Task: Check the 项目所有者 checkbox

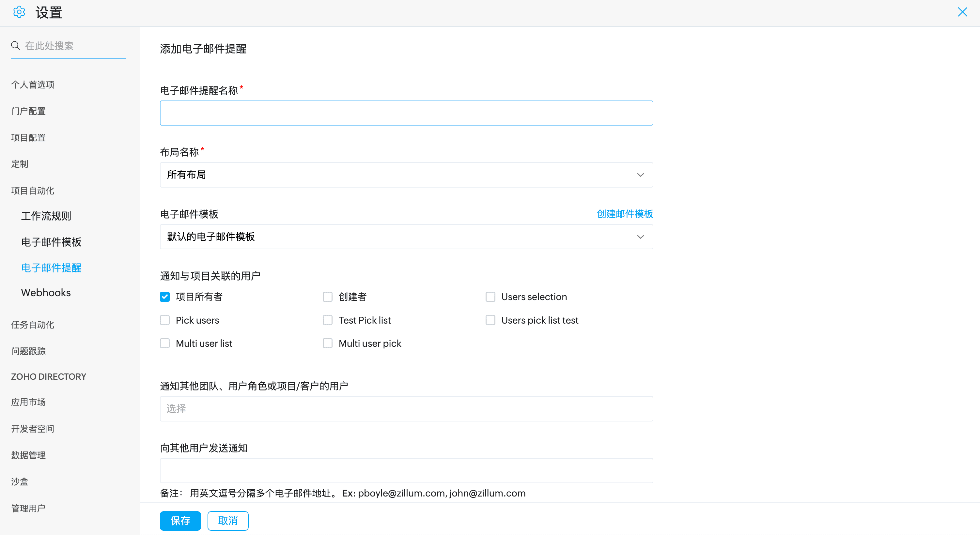Action: (x=165, y=297)
